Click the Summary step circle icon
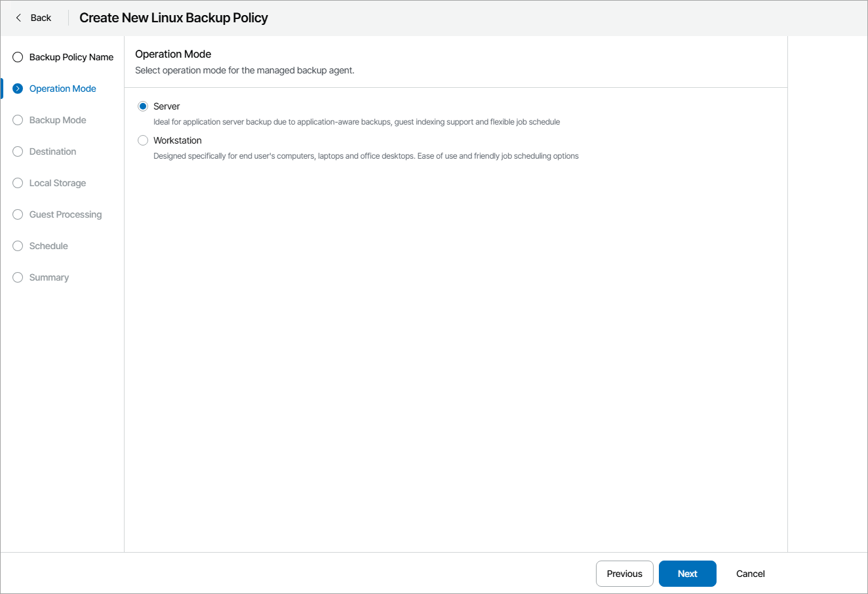Viewport: 868px width, 594px height. pos(18,277)
